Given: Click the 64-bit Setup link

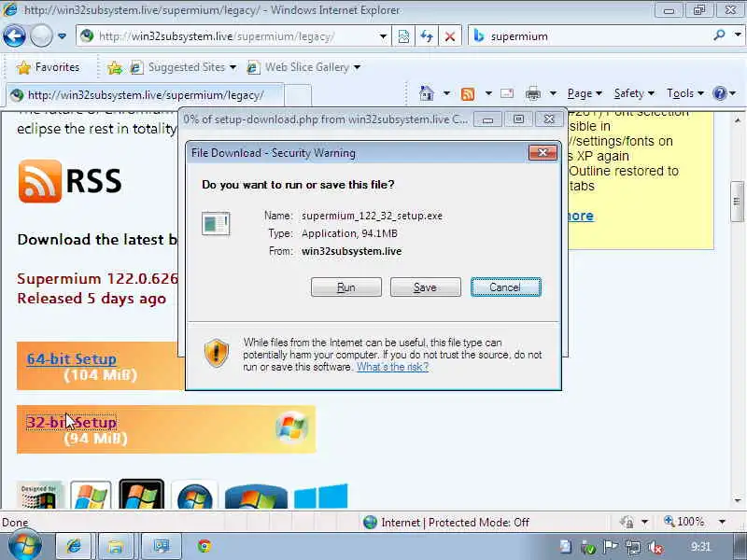Looking at the screenshot, I should coord(72,358).
